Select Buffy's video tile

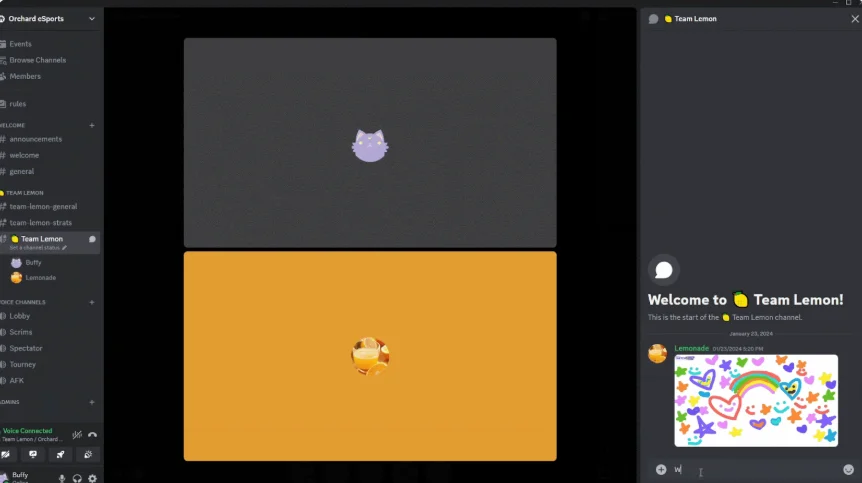pyautogui.click(x=370, y=142)
